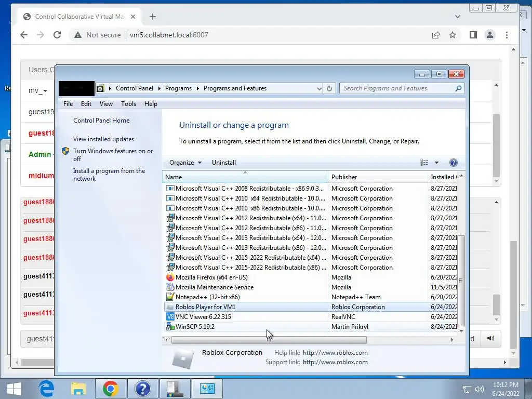
Task: Click the program list vertical scrollbar thumb
Action: [461, 280]
